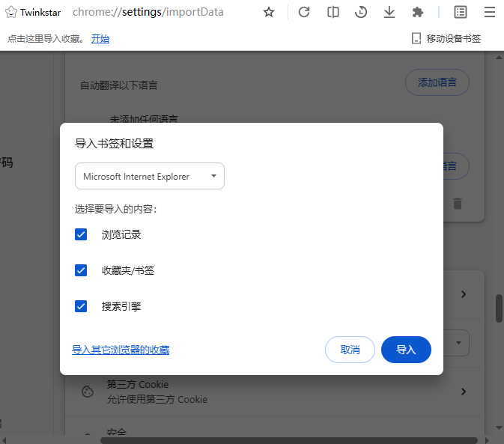Expand the 第三方 Cookie row chevron
The height and width of the screenshot is (444, 504).
(x=464, y=392)
